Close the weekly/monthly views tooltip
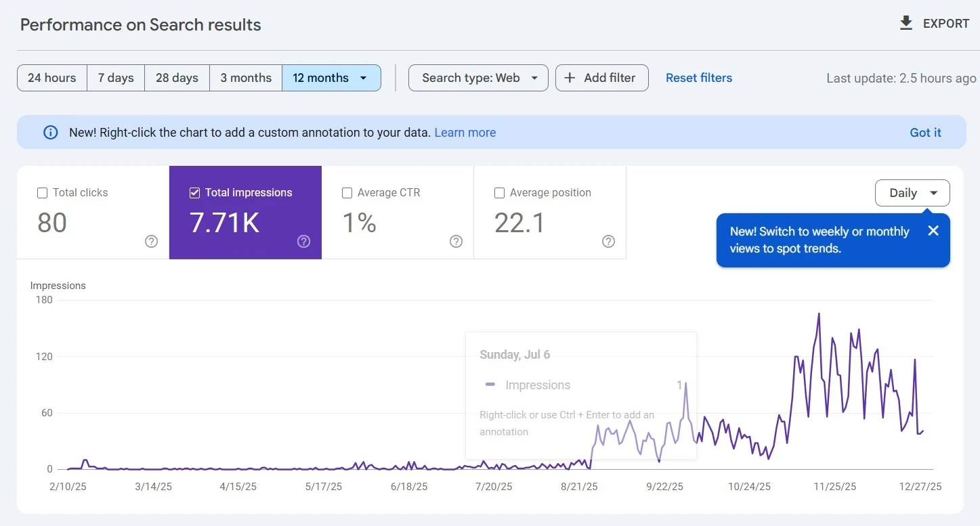980x526 pixels. click(x=933, y=231)
